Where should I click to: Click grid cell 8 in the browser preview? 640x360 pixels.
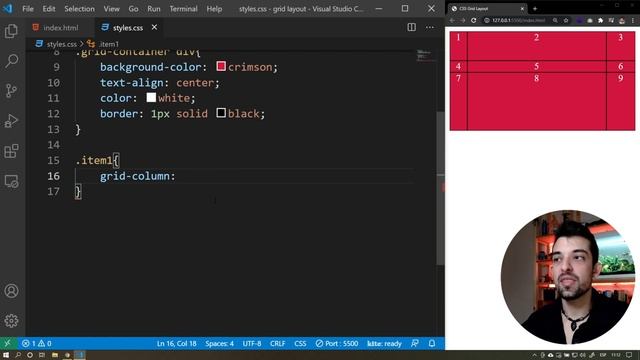tap(536, 101)
